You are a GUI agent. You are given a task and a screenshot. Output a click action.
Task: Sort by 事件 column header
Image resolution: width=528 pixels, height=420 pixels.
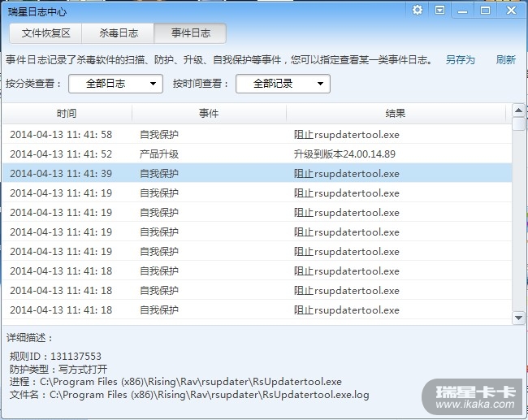(209, 113)
